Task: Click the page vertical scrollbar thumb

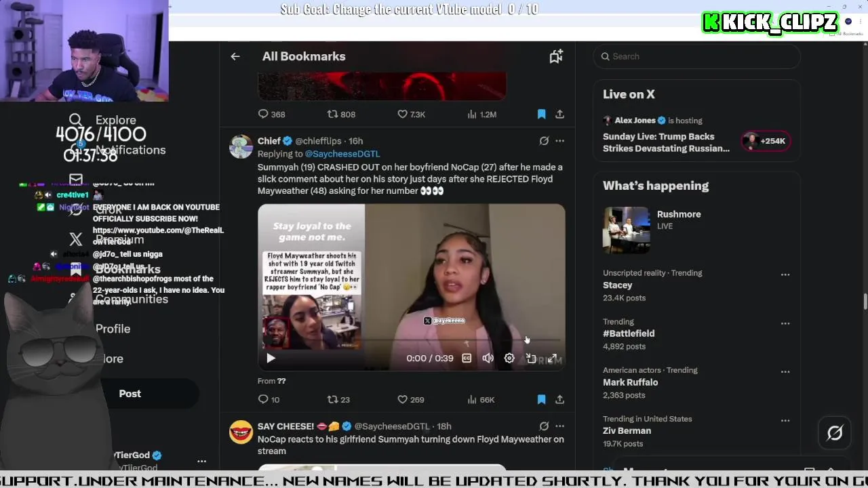Action: click(x=865, y=301)
